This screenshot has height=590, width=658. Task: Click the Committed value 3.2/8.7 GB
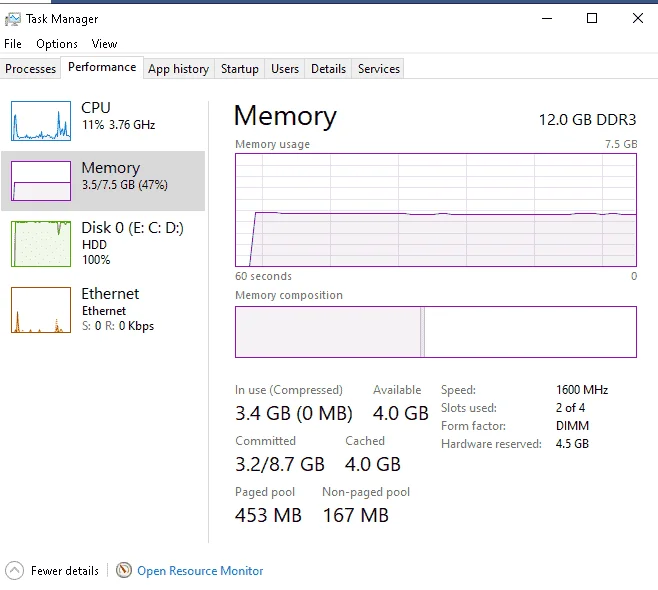click(280, 464)
